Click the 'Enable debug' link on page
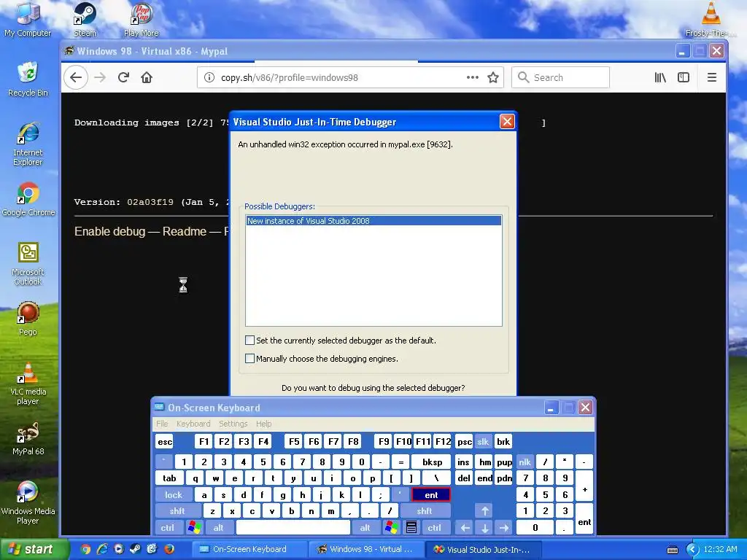747x560 pixels. pos(109,231)
